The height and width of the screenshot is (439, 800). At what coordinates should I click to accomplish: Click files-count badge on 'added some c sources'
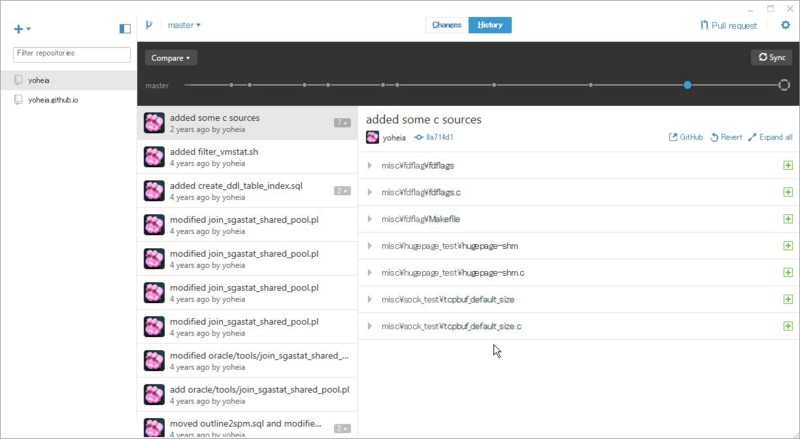point(342,123)
